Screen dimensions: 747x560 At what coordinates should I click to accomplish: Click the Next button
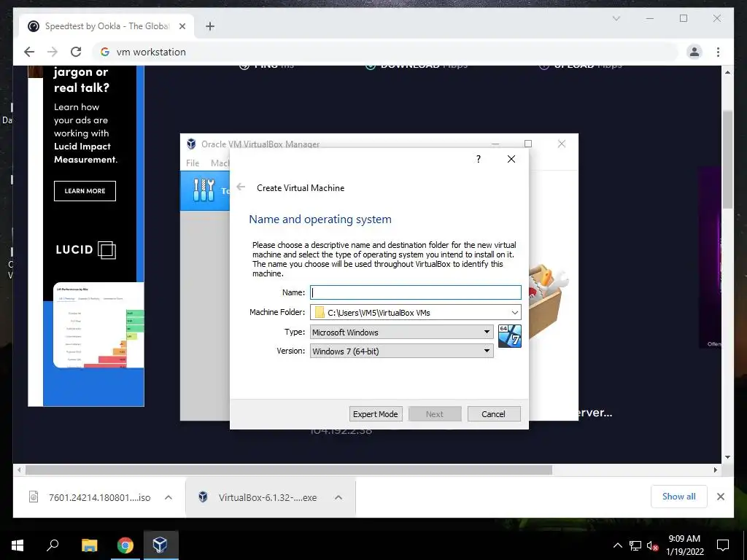pyautogui.click(x=435, y=414)
